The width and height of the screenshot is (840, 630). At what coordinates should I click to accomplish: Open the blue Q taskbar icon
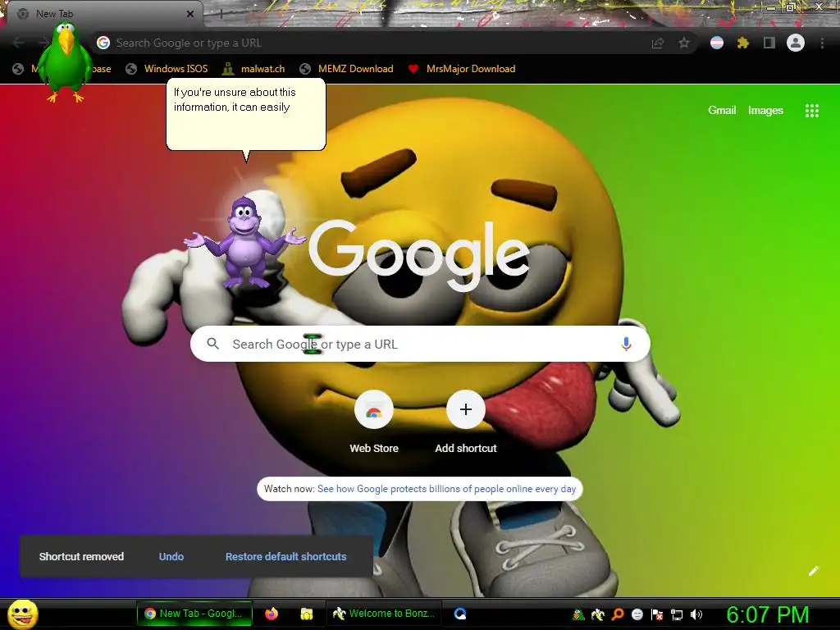point(460,614)
